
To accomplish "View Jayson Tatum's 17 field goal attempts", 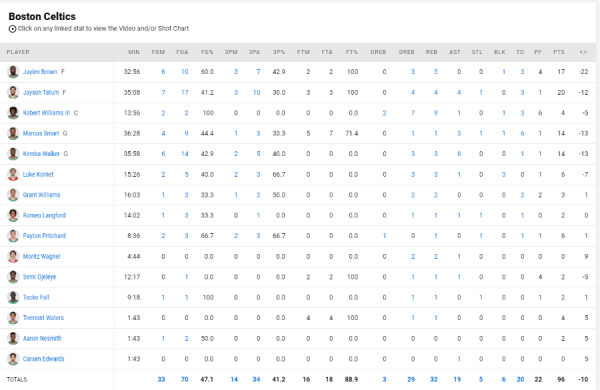I will pos(185,92).
